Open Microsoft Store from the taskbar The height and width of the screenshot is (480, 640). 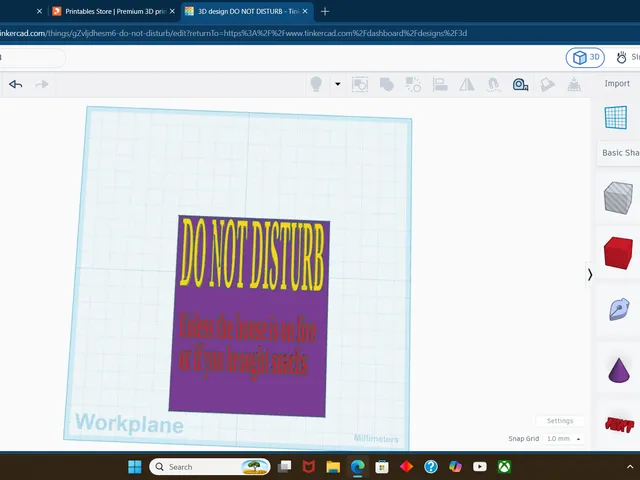click(382, 467)
